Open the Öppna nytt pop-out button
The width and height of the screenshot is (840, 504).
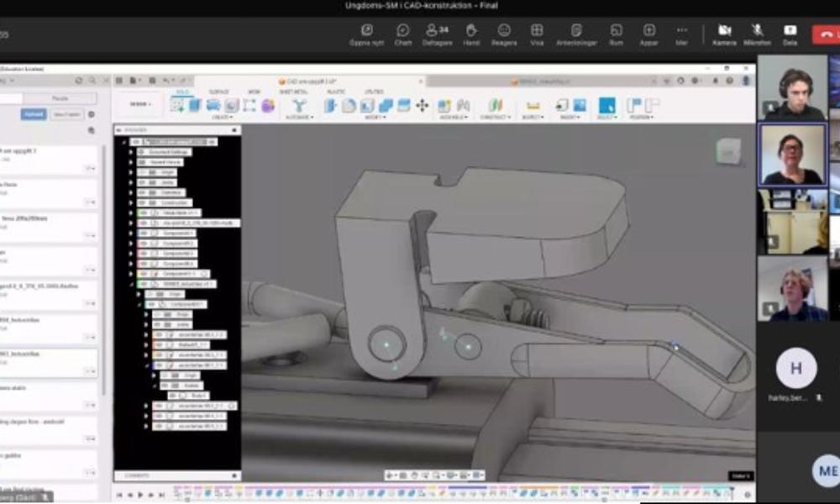coord(367,34)
